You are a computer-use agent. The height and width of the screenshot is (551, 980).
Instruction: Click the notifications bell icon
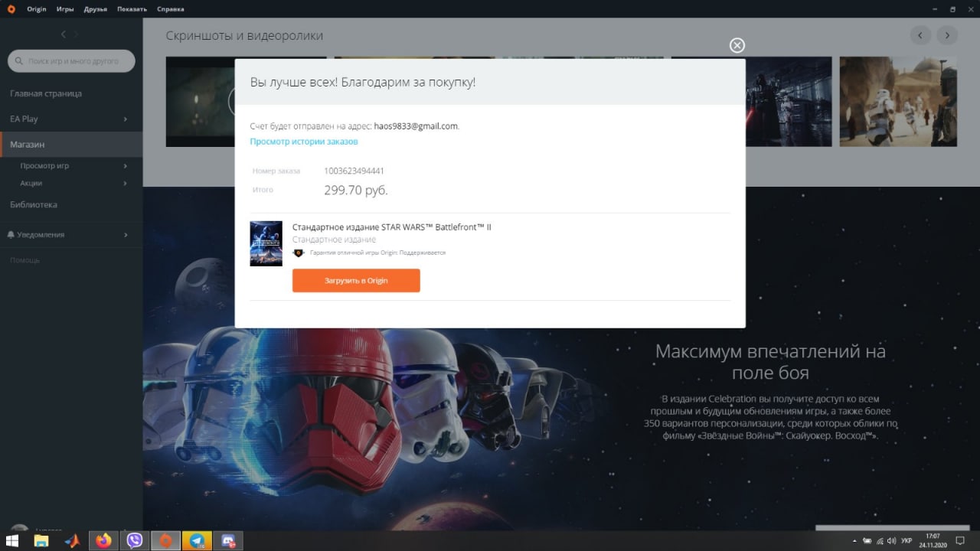tap(11, 235)
